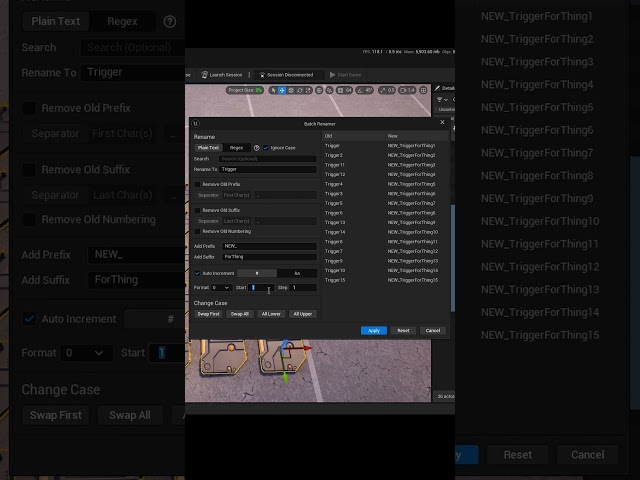Click the Project Size indicator pill

point(245,90)
